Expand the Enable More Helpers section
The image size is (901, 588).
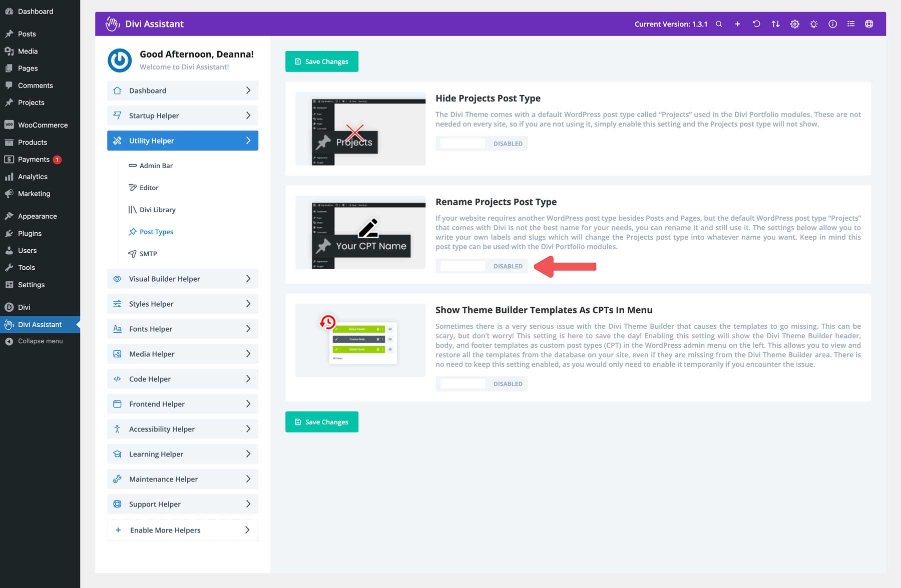click(182, 530)
